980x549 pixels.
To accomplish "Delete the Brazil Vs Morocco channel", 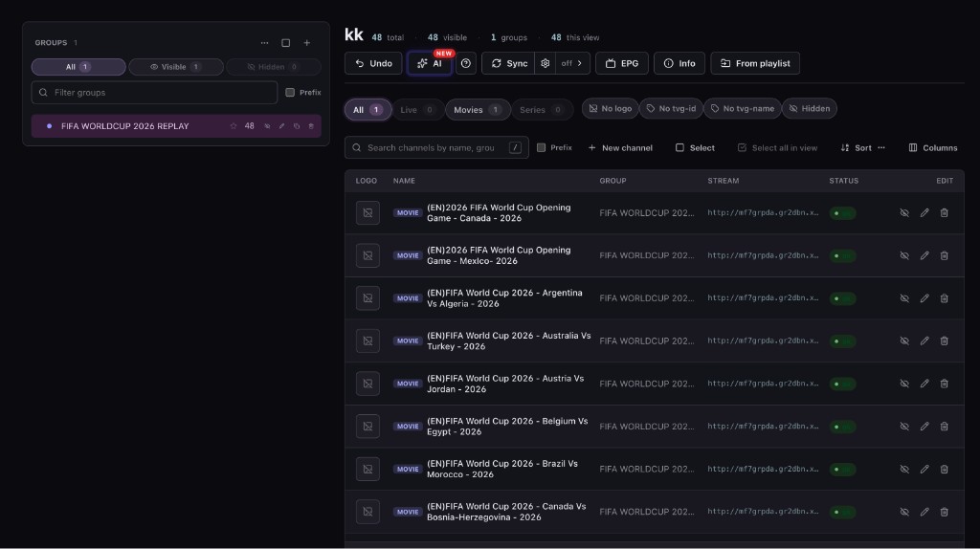I will point(945,469).
